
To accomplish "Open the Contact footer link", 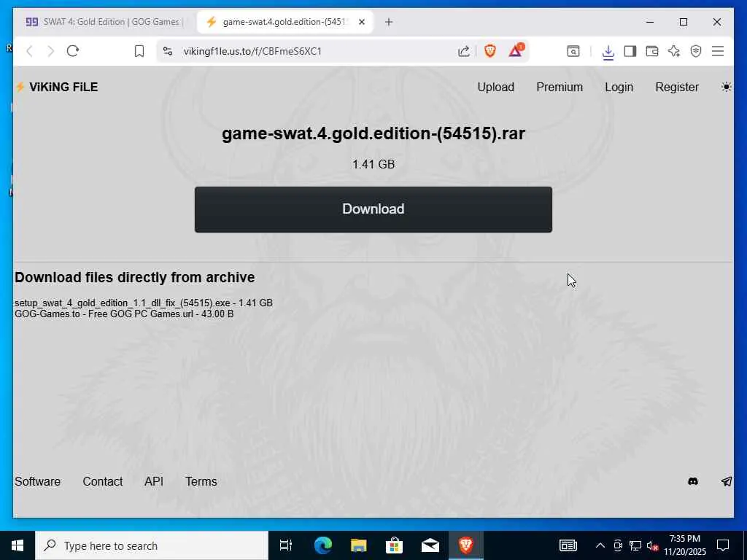I will 102,481.
